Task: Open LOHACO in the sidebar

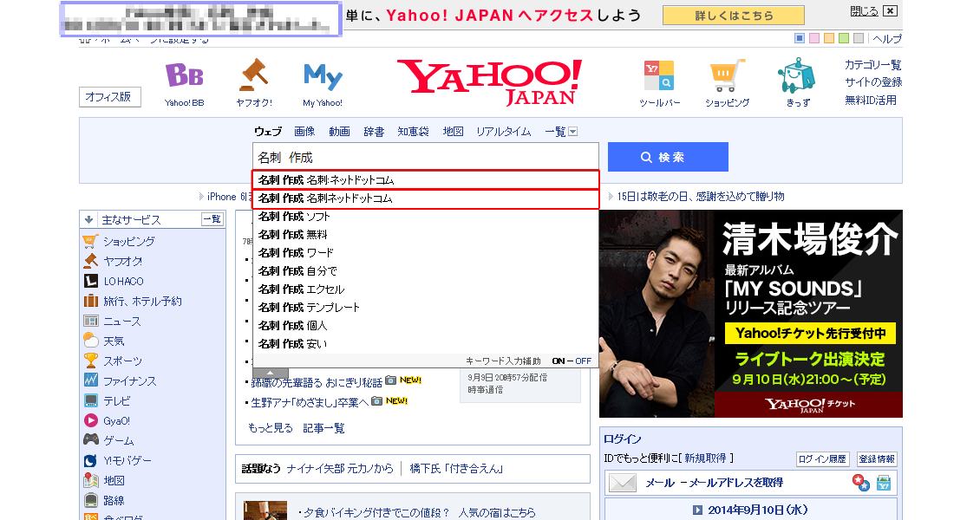Action: tap(123, 281)
